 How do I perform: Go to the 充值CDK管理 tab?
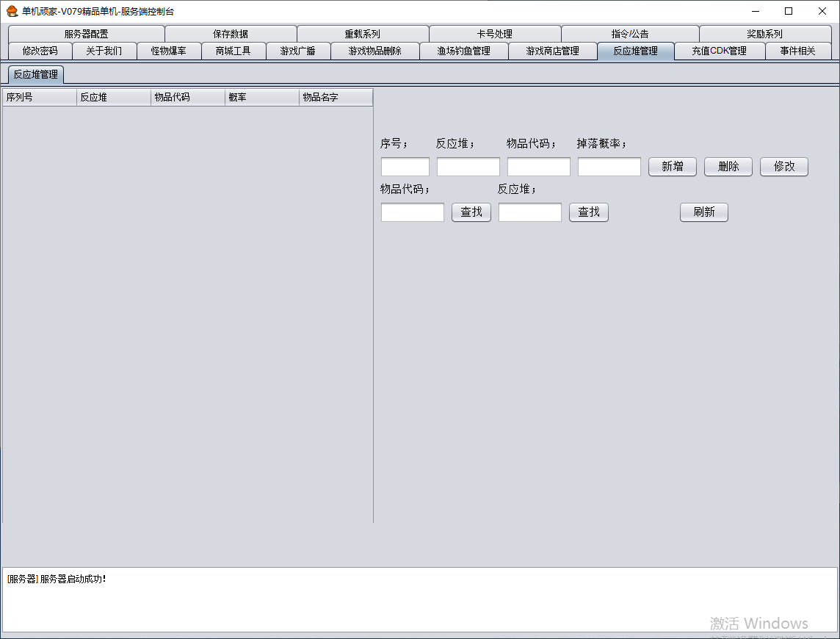tap(719, 51)
